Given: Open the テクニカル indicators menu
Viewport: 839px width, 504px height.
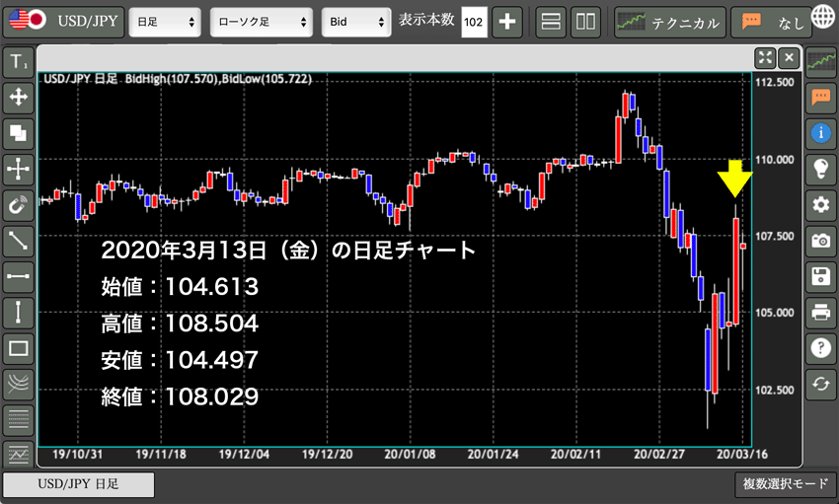Looking at the screenshot, I should pos(668,22).
